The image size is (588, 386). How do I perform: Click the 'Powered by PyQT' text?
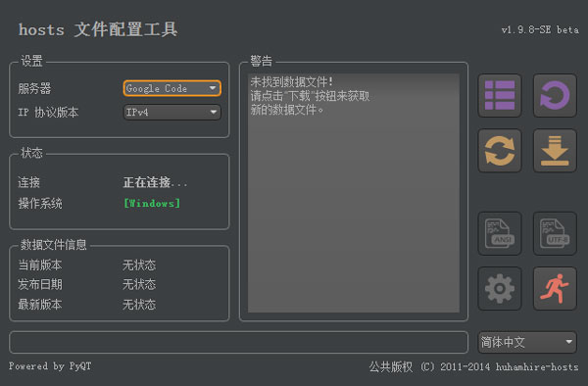(x=50, y=365)
